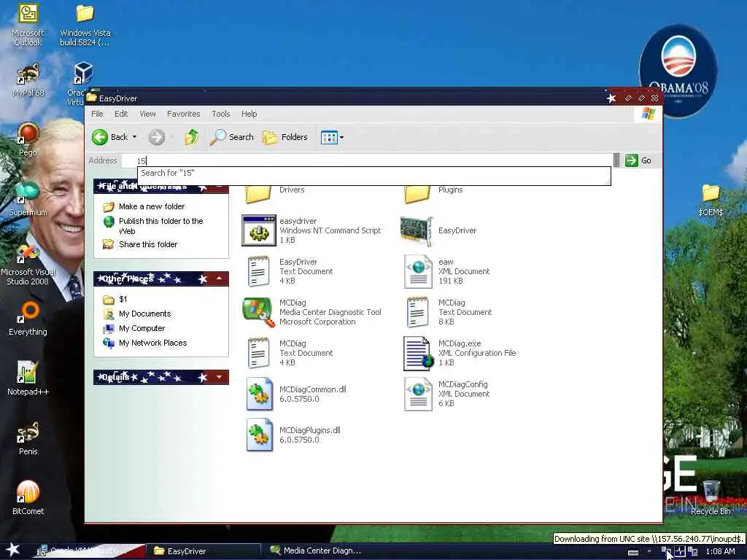Click the star Start button
This screenshot has width=747, height=560.
tap(12, 550)
